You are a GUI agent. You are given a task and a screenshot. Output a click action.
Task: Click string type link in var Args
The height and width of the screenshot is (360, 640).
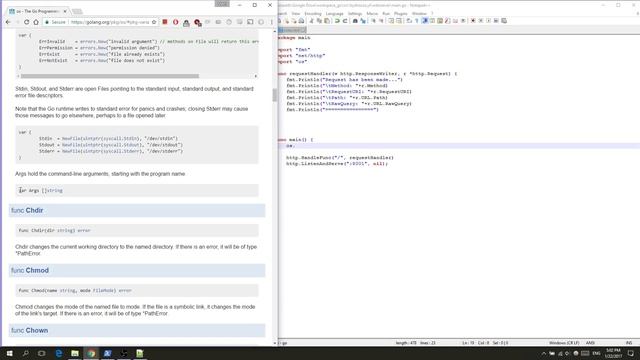(55, 191)
